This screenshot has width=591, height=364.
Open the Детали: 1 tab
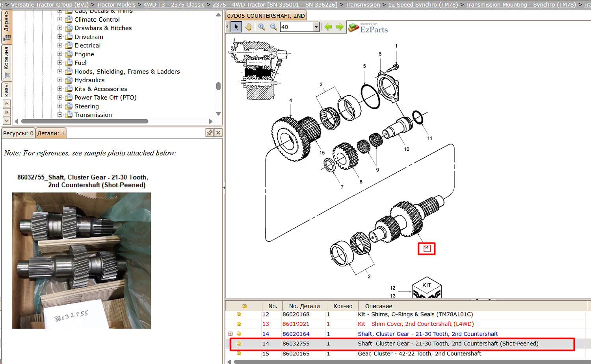pos(51,133)
